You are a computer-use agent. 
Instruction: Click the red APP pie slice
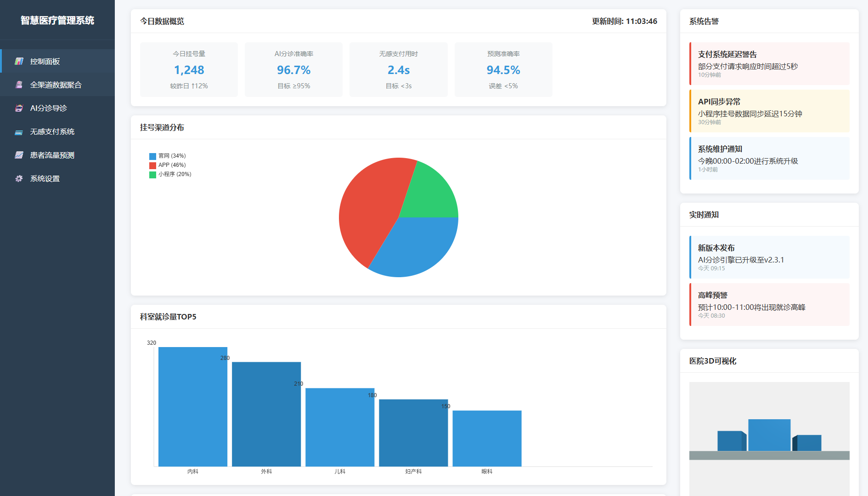pos(367,207)
